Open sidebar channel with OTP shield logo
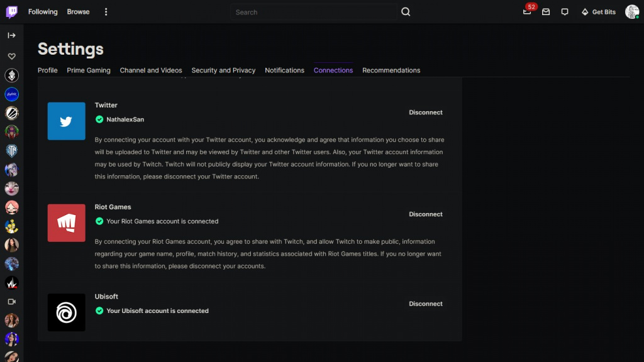 point(11,151)
